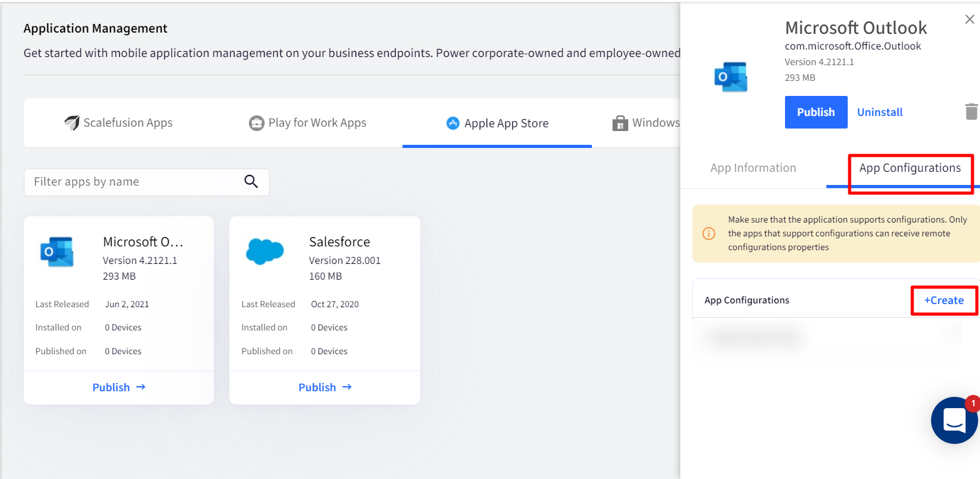Click Published on label on the Outlook card
Screen dimensions: 980x479
[61, 351]
